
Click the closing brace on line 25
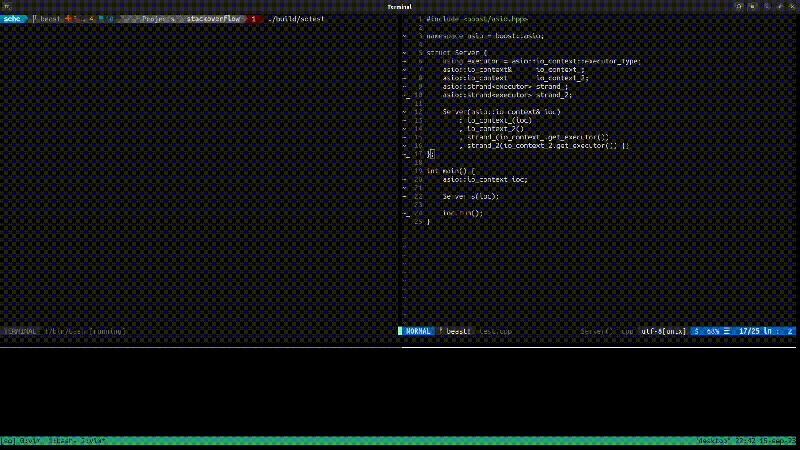click(429, 222)
